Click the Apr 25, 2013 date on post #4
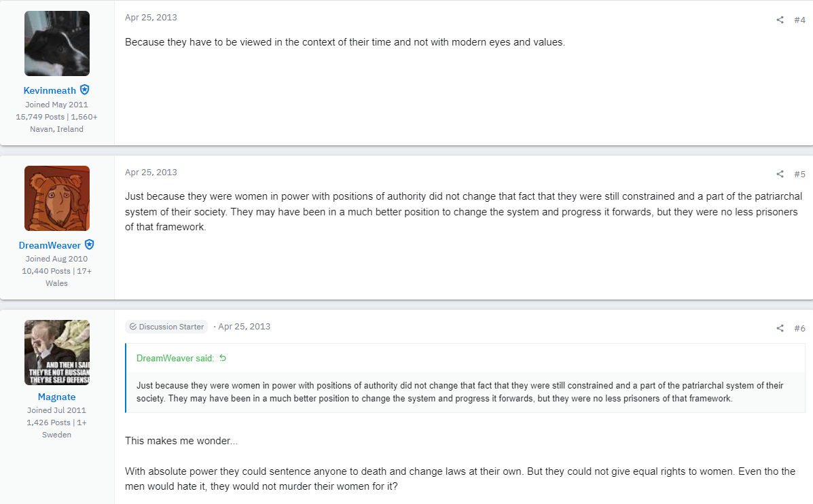This screenshot has width=813, height=504. [151, 17]
